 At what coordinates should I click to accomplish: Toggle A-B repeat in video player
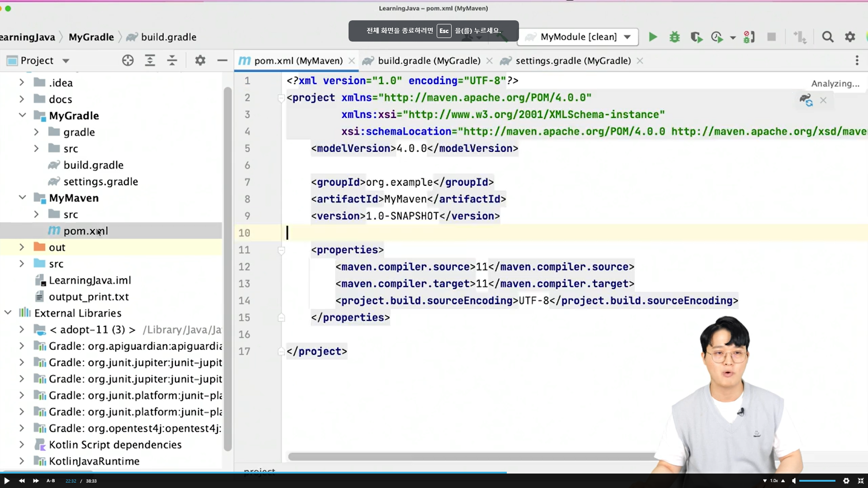(x=51, y=481)
